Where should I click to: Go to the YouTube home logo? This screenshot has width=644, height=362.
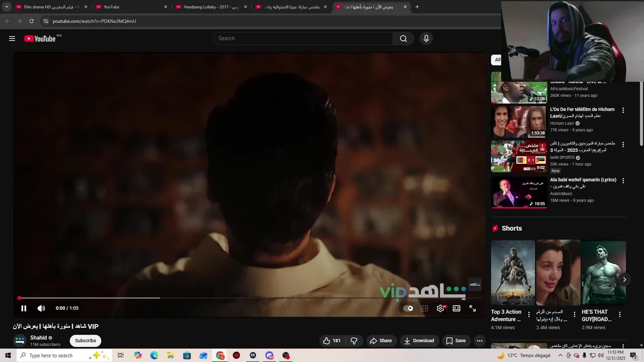pyautogui.click(x=40, y=39)
